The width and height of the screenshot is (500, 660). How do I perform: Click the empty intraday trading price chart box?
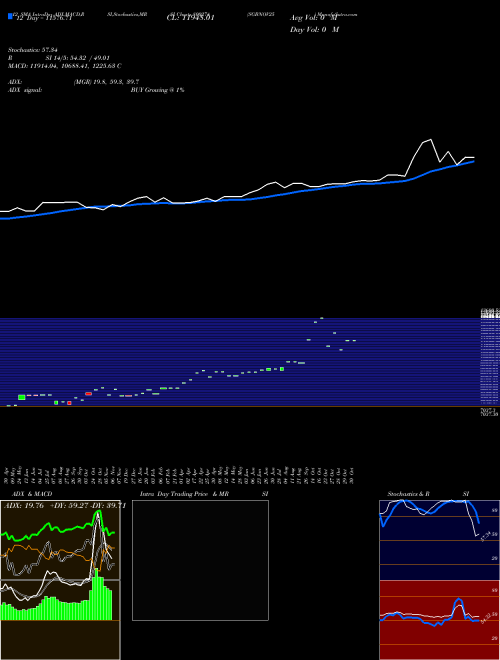click(x=200, y=560)
